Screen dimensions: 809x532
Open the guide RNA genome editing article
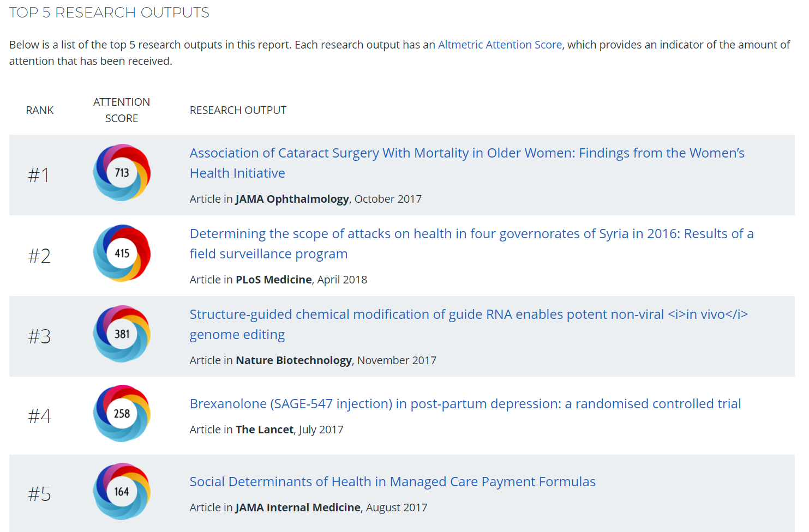point(468,315)
